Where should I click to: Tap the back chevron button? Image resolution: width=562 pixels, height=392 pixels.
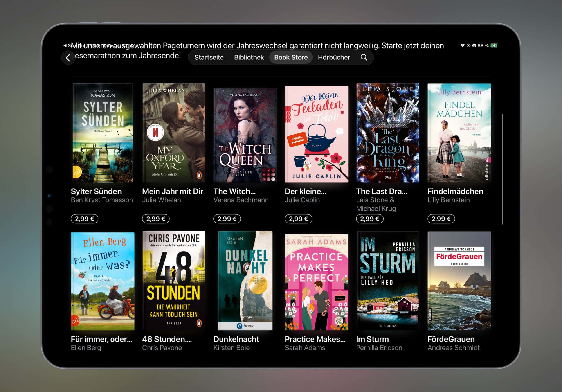tap(68, 58)
